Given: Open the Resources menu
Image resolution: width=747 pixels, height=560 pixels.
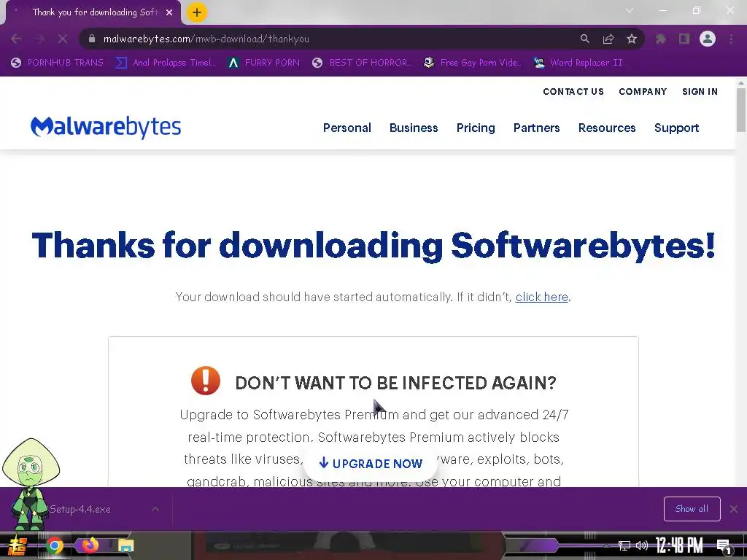Looking at the screenshot, I should click(x=607, y=128).
